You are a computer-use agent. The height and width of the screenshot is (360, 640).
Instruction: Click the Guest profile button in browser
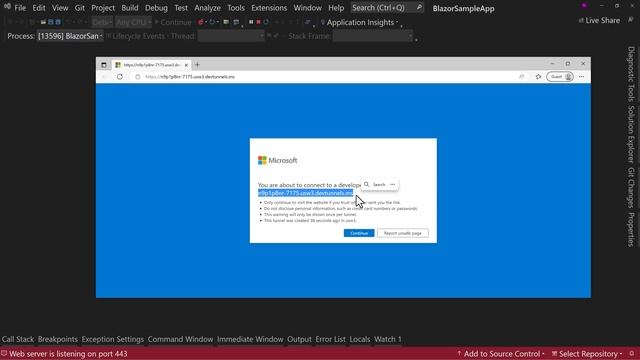pos(560,77)
